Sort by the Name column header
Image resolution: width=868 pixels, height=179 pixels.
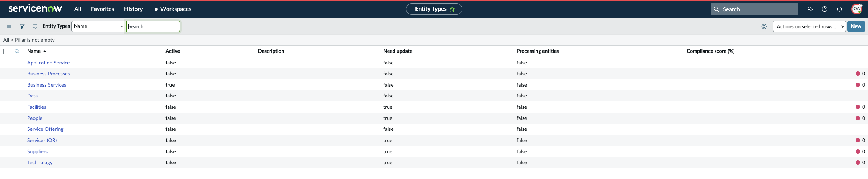point(34,51)
